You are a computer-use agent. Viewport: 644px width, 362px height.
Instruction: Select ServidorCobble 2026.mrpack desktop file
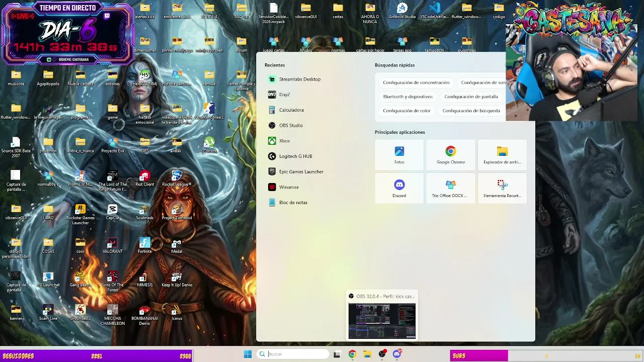click(274, 14)
